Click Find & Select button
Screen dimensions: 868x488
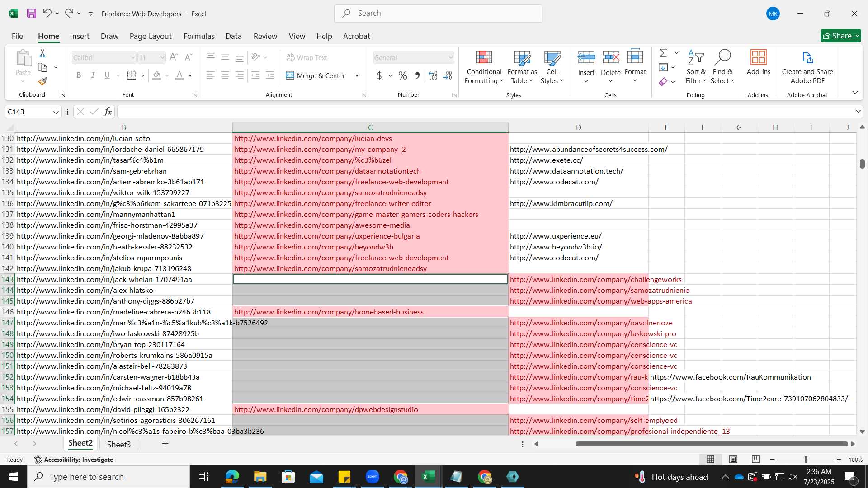(x=722, y=67)
